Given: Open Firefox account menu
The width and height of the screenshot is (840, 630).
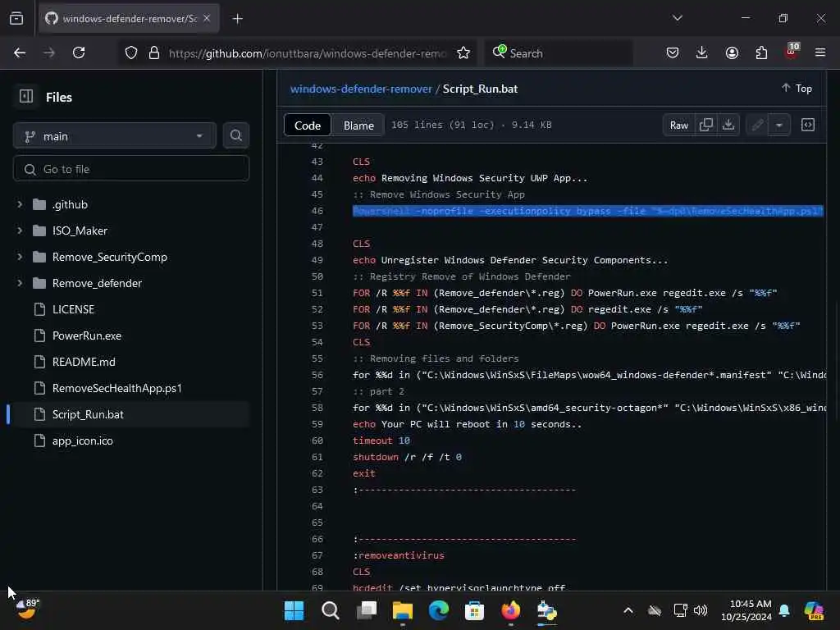Looking at the screenshot, I should (732, 53).
